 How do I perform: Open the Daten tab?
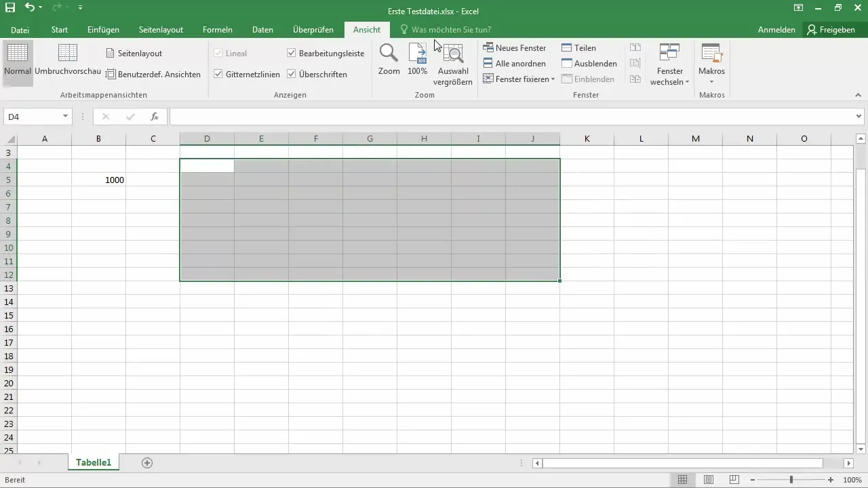point(262,30)
